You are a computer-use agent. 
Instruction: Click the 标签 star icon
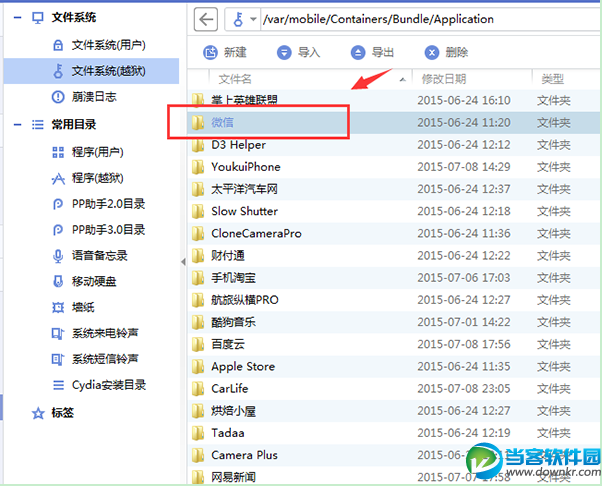(x=38, y=413)
